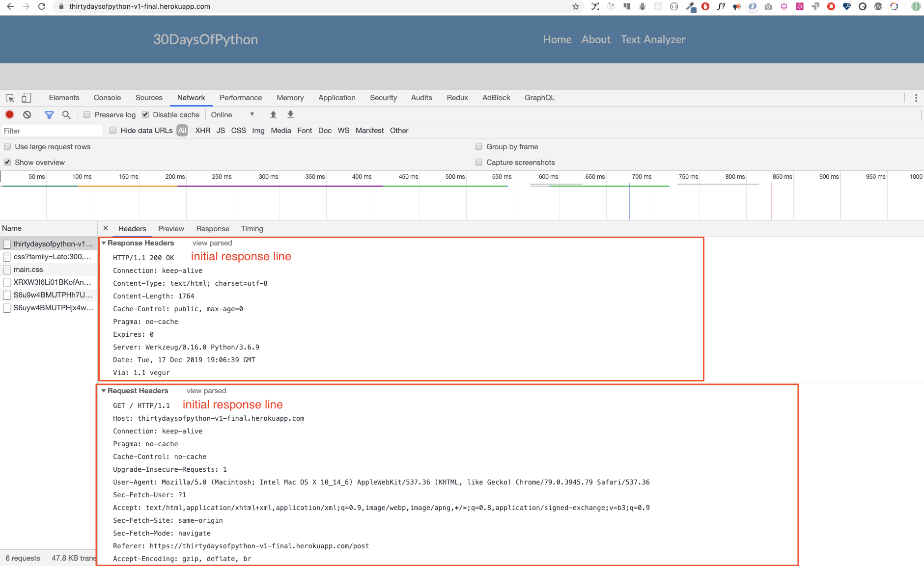Collapse the Request Headers section
The image size is (924, 566).
pyautogui.click(x=104, y=391)
